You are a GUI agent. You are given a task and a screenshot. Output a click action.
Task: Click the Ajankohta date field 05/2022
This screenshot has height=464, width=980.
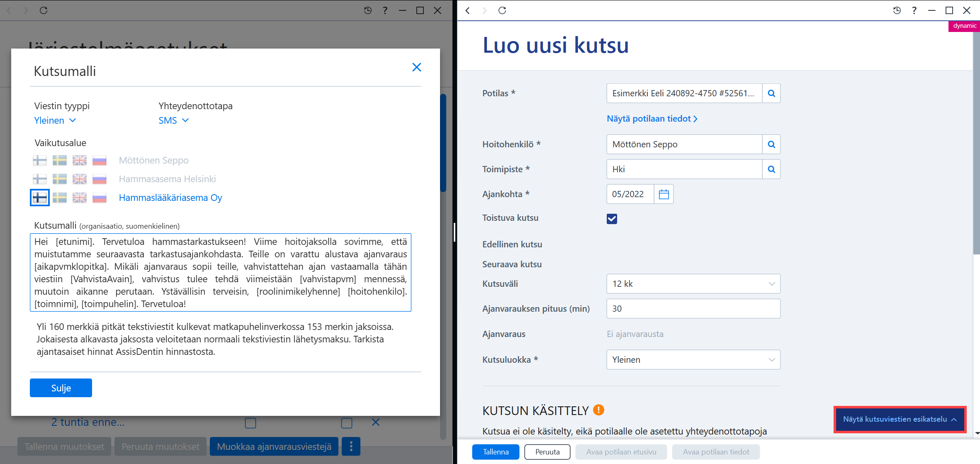[630, 194]
